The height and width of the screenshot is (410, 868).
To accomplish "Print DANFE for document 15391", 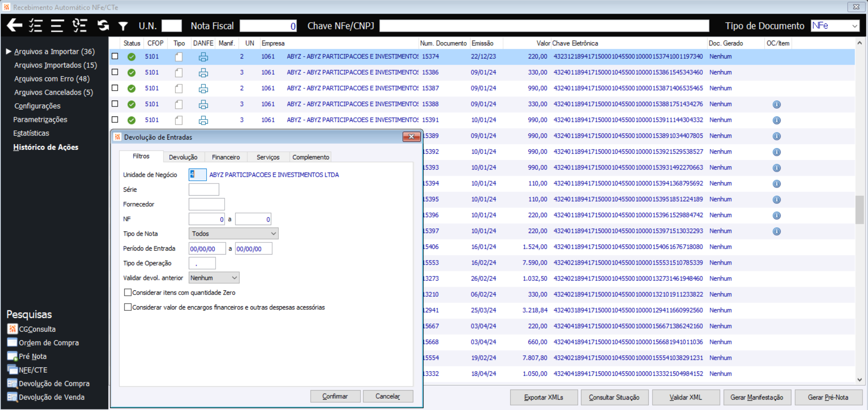I will tap(203, 120).
